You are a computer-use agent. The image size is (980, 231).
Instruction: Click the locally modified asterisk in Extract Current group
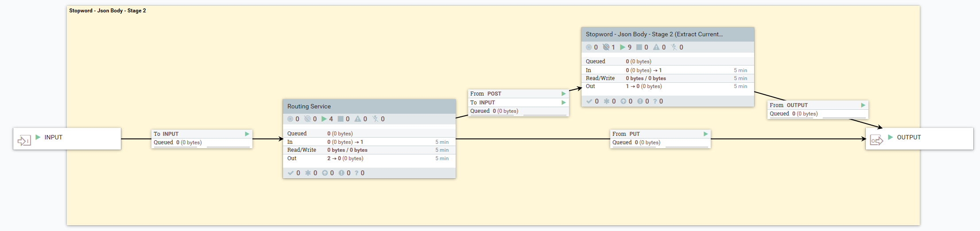tap(607, 101)
